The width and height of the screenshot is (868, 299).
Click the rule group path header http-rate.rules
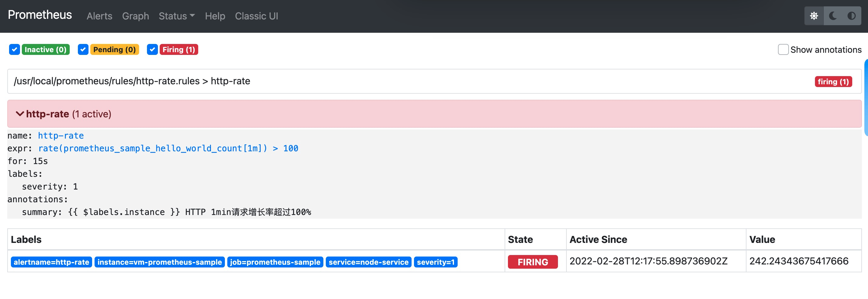point(434,81)
